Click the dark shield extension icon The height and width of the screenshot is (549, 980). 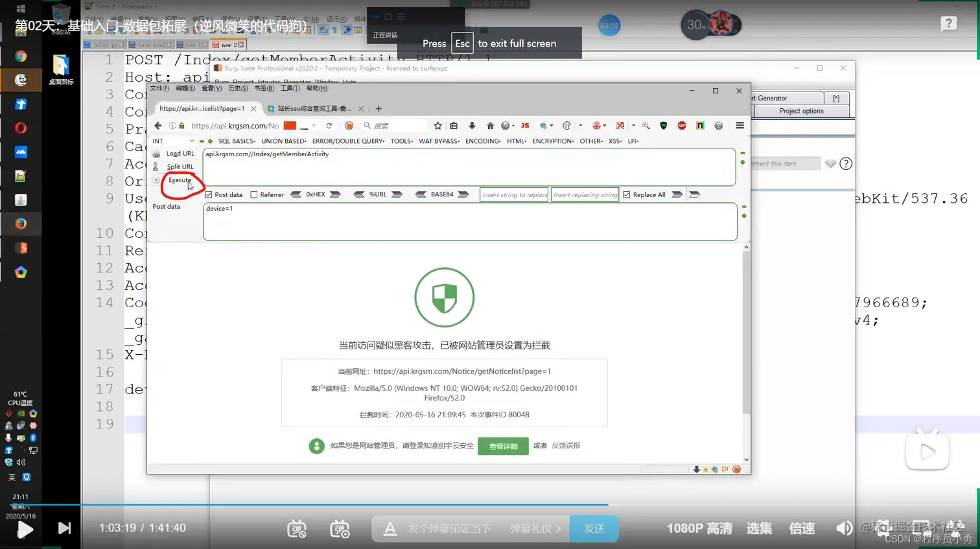[663, 126]
